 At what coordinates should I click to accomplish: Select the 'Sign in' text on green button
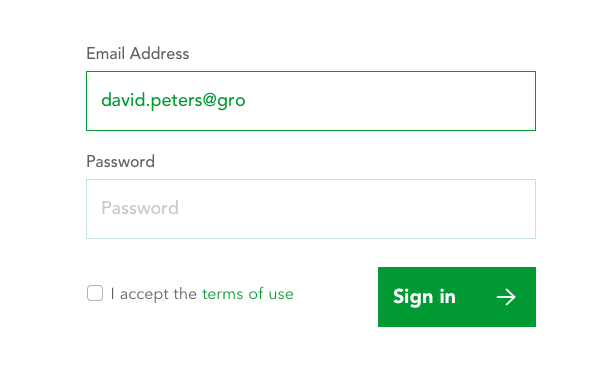424,297
